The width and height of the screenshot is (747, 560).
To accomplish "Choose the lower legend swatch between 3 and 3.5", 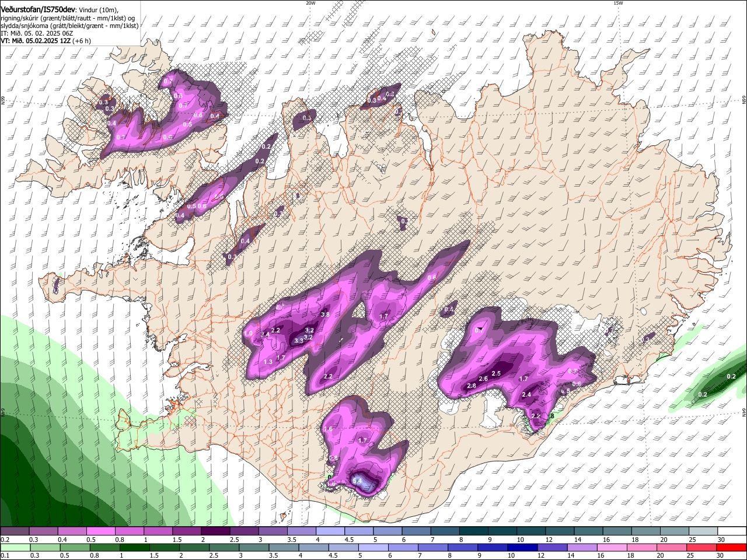I will click(x=253, y=547).
